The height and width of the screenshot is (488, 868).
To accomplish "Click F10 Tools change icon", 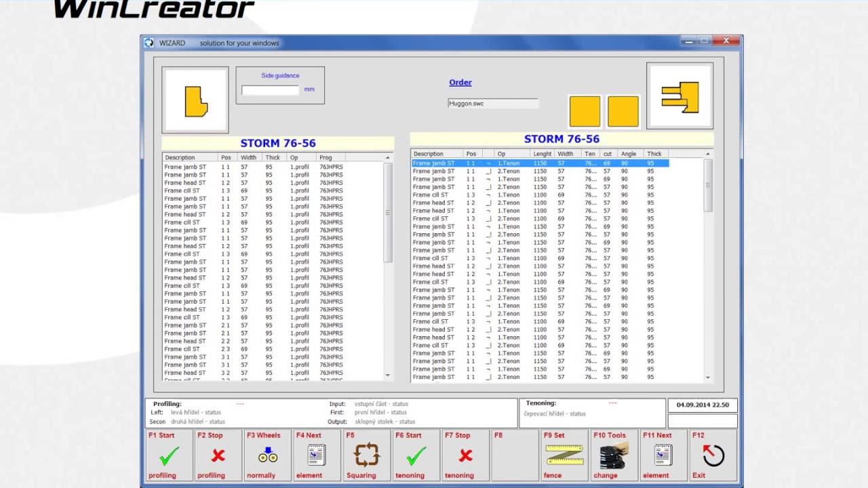I will click(x=614, y=455).
